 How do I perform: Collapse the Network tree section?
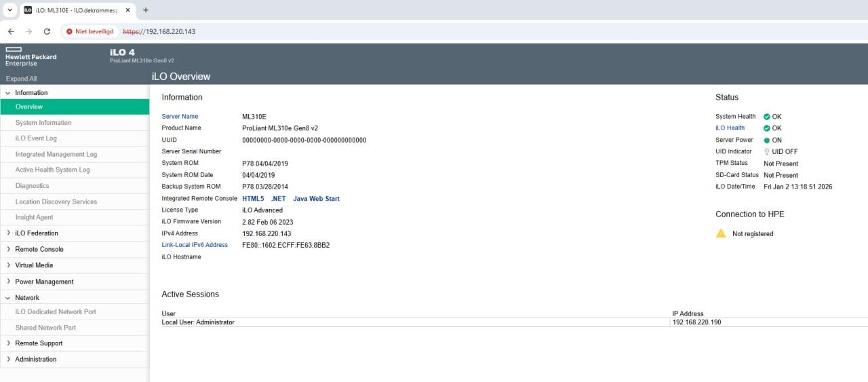click(8, 298)
